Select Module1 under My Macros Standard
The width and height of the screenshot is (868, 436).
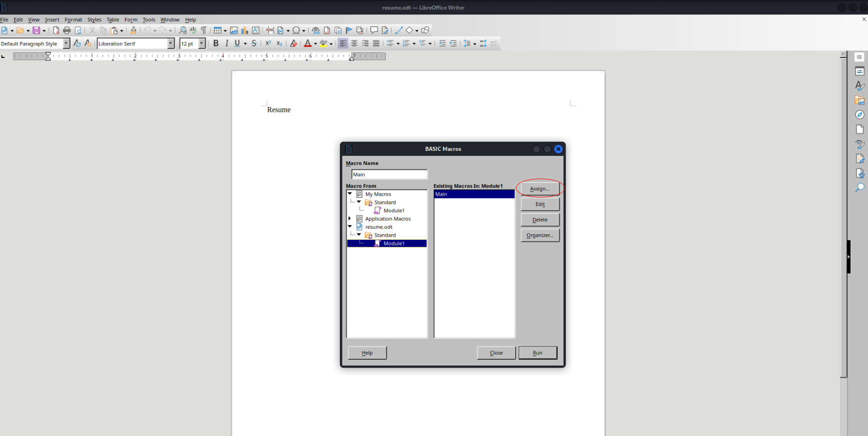pyautogui.click(x=394, y=210)
